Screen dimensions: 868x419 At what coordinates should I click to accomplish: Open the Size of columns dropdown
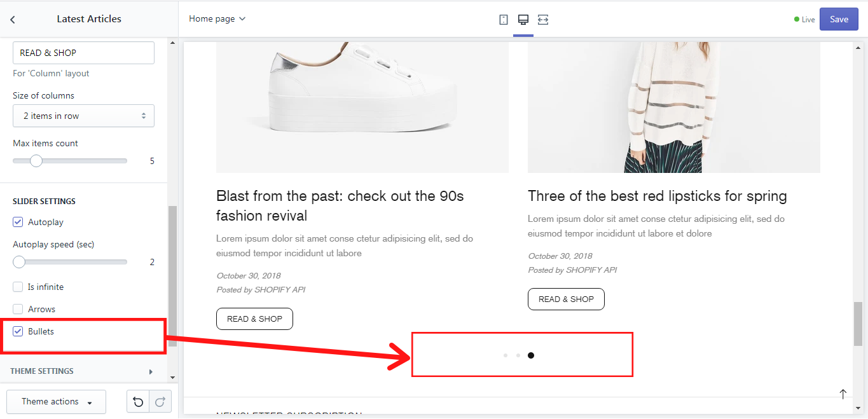pyautogui.click(x=83, y=116)
